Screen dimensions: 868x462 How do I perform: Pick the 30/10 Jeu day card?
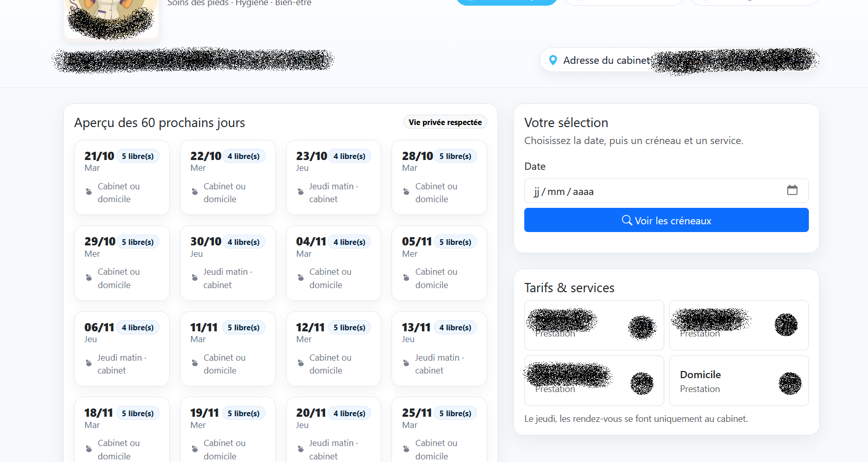point(227,263)
